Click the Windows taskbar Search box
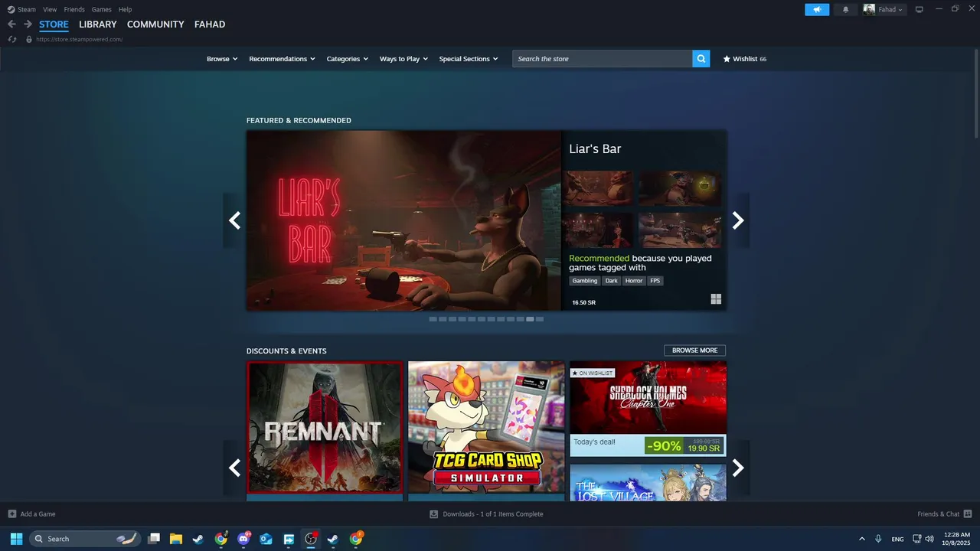The image size is (980, 551). click(x=84, y=539)
